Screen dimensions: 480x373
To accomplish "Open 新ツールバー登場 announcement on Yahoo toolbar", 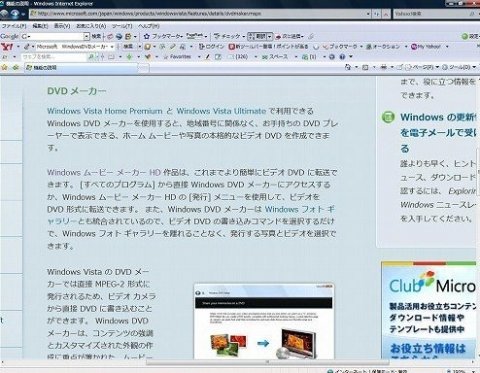I will (268, 47).
